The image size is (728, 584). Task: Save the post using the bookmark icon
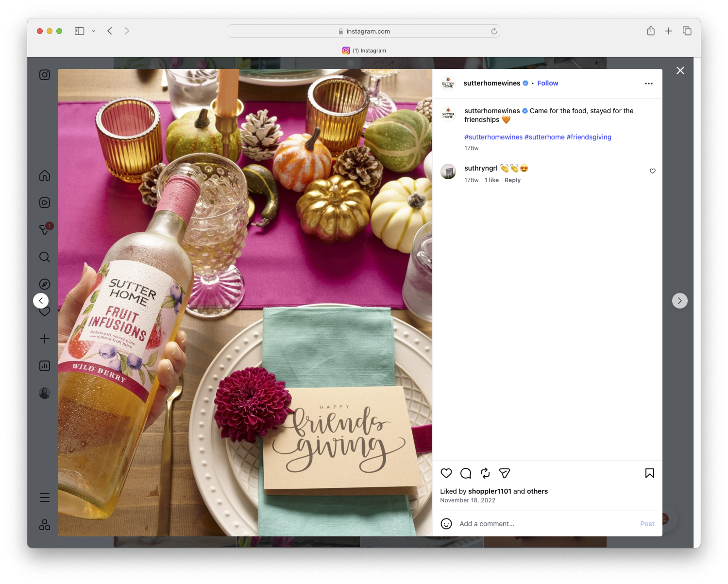click(649, 473)
